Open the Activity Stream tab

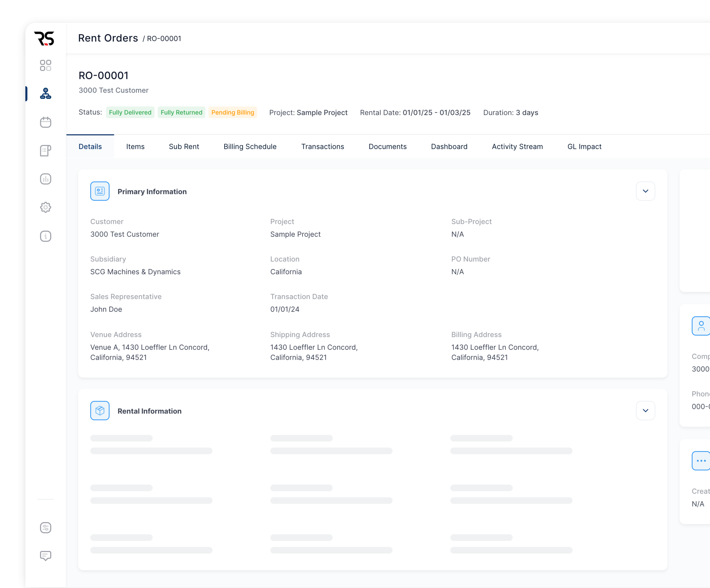pos(517,147)
